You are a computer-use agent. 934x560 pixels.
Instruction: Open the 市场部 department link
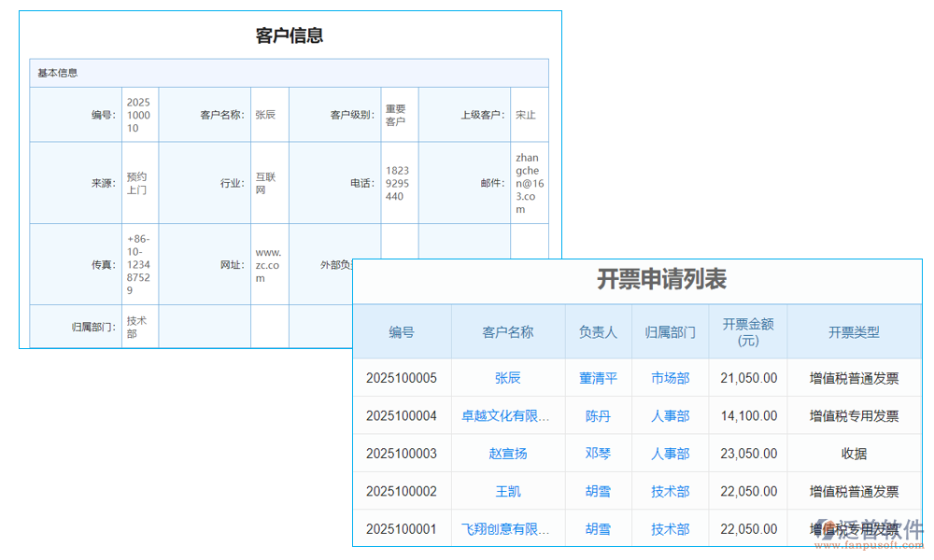point(670,378)
